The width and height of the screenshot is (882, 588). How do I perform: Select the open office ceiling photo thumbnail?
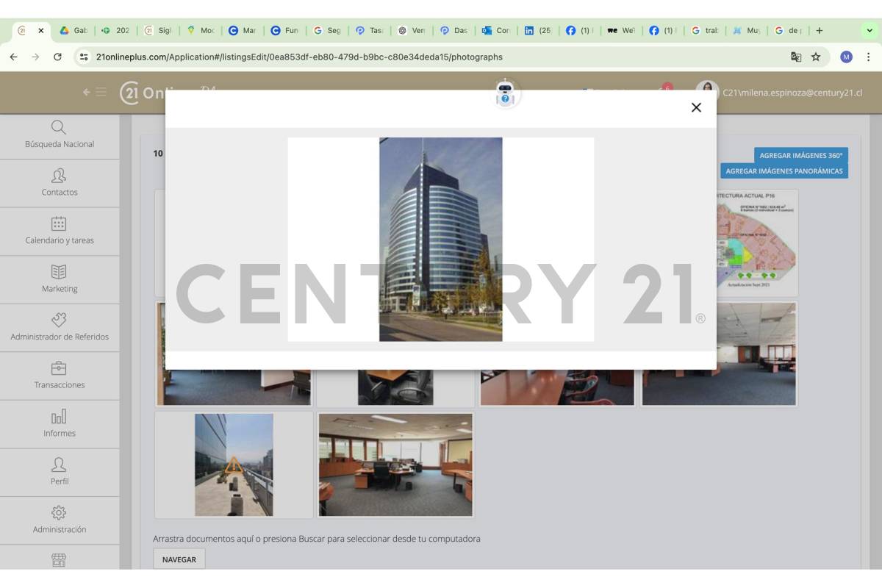(719, 354)
